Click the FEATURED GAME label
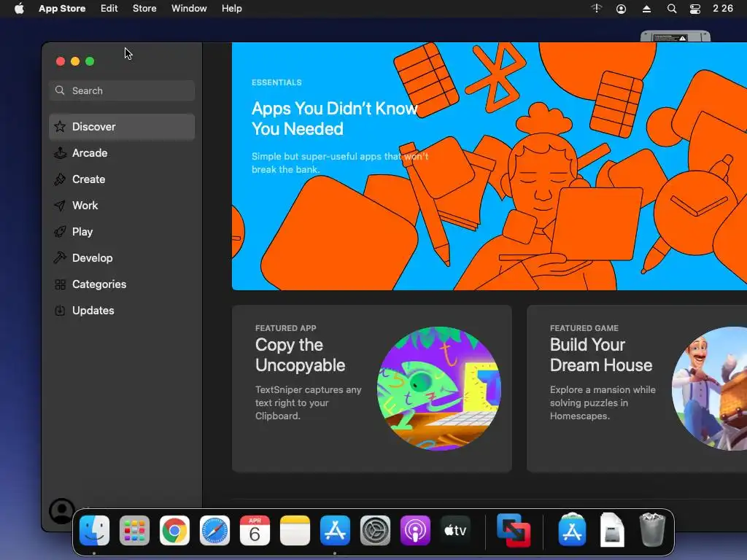The image size is (747, 560). (x=584, y=328)
